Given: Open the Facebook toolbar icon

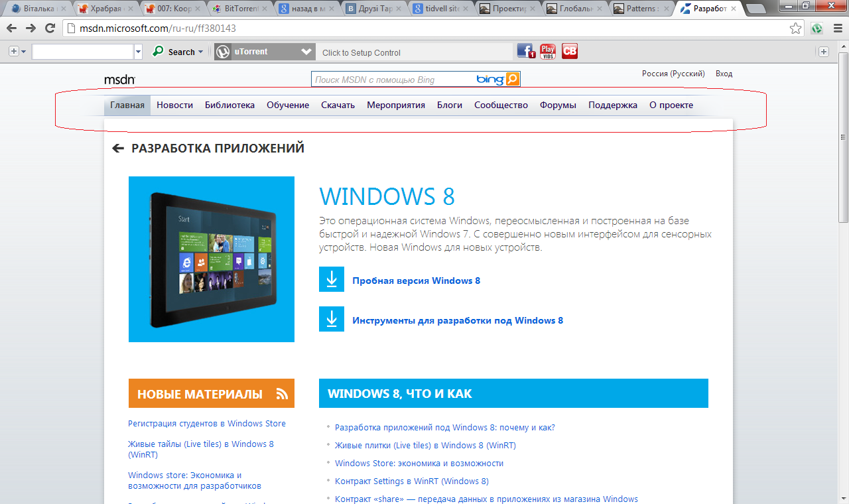Looking at the screenshot, I should coord(526,52).
